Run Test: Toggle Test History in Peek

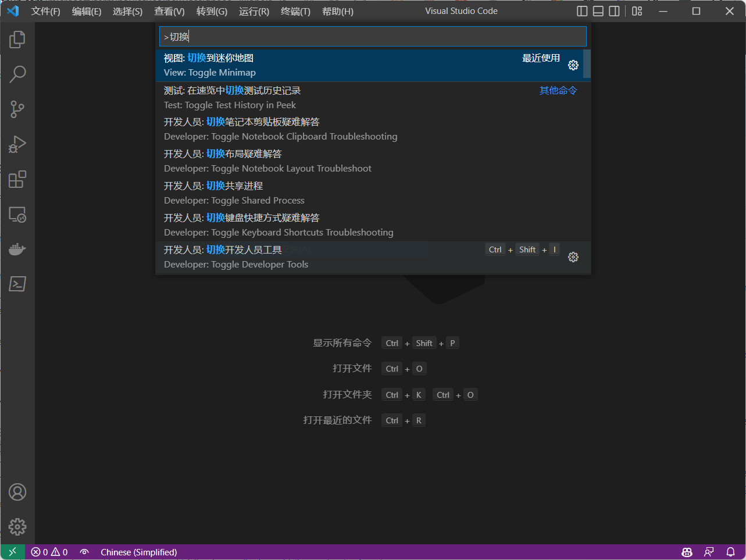(373, 98)
